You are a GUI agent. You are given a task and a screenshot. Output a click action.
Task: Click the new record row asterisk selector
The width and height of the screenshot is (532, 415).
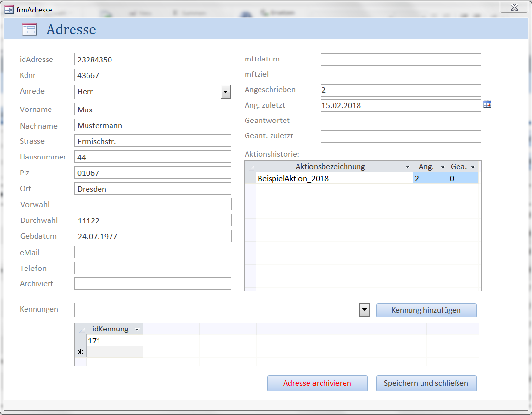[x=80, y=352]
